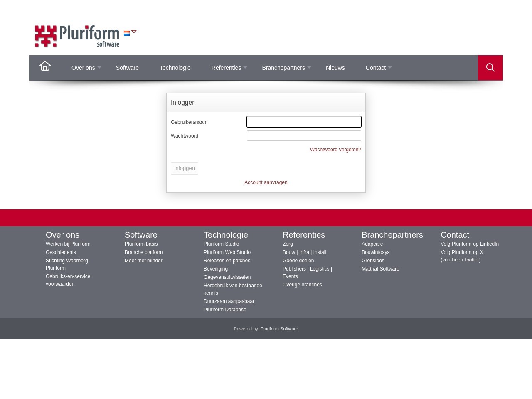Screen dimensions: 532x399
Task: Go to the Technologie menu item
Action: tap(175, 68)
